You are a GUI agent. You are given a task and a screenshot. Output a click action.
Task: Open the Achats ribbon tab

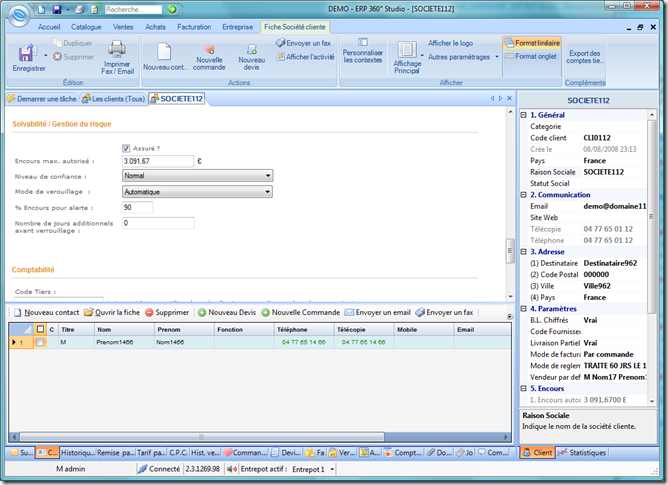pyautogui.click(x=155, y=27)
